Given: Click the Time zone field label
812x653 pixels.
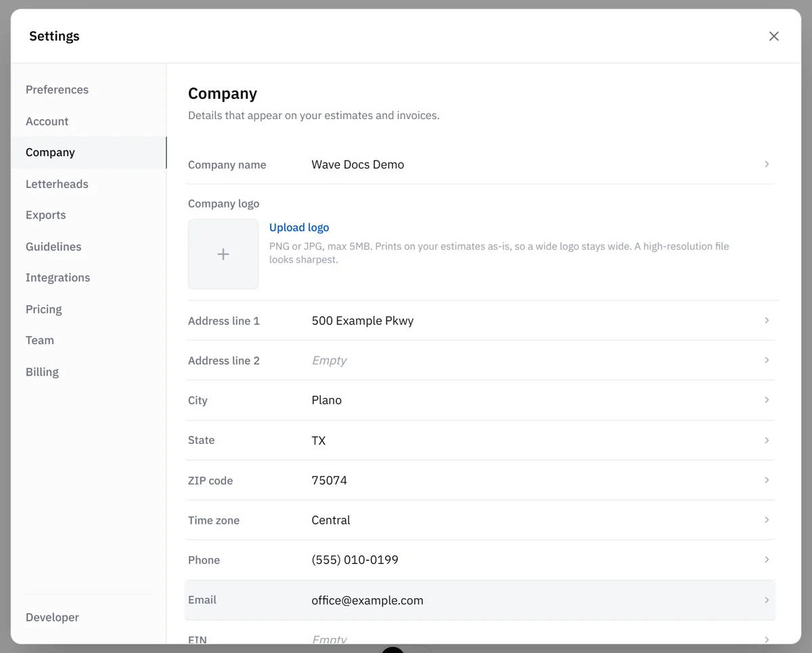Looking at the screenshot, I should [x=214, y=520].
